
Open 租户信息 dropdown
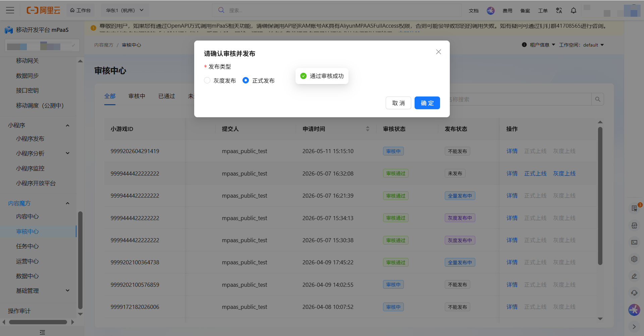tap(542, 45)
